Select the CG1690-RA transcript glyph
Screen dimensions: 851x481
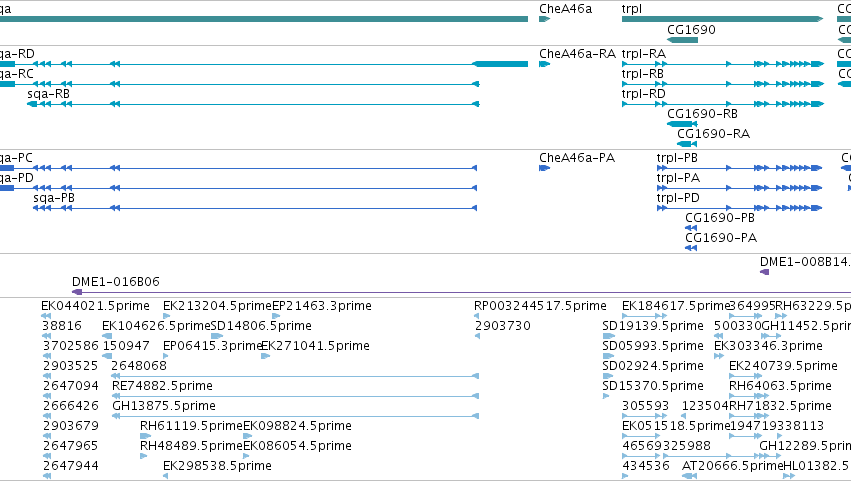click(x=687, y=144)
